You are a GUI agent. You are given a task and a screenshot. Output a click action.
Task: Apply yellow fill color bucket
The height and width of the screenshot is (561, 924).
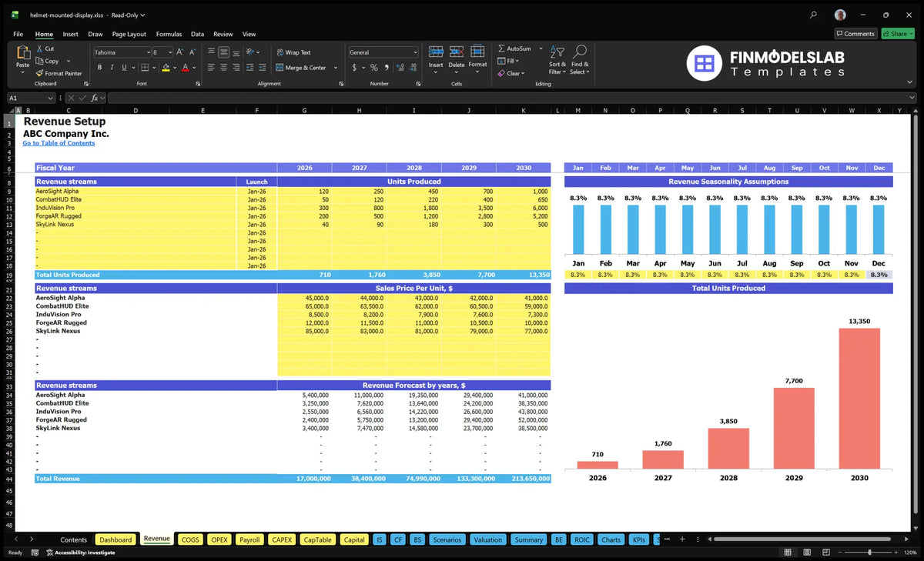[166, 68]
